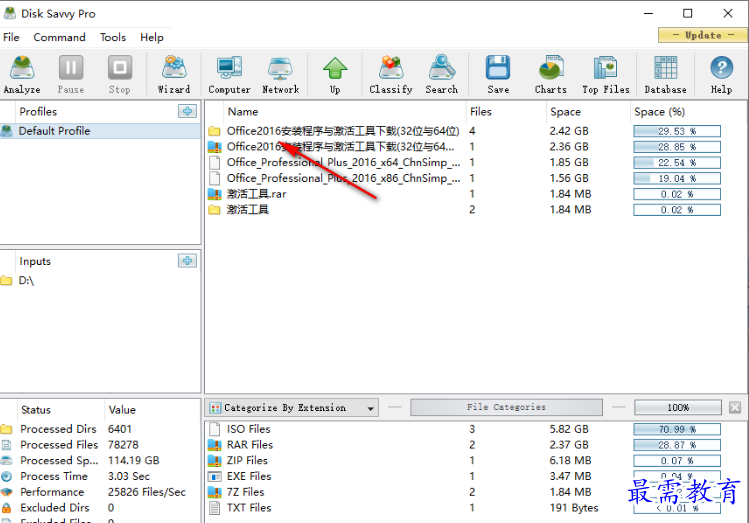Open the Search tool
Screen dimensions: 749x523
click(x=441, y=74)
